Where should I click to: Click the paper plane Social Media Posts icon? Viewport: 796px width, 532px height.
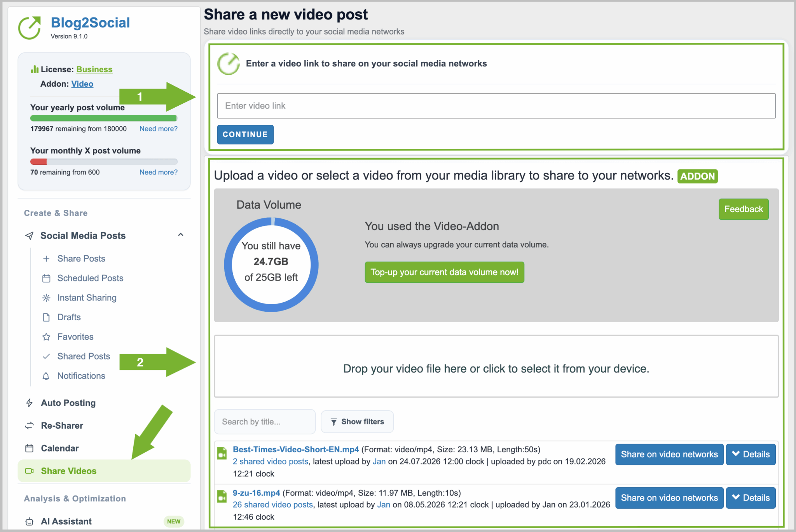[x=29, y=235]
